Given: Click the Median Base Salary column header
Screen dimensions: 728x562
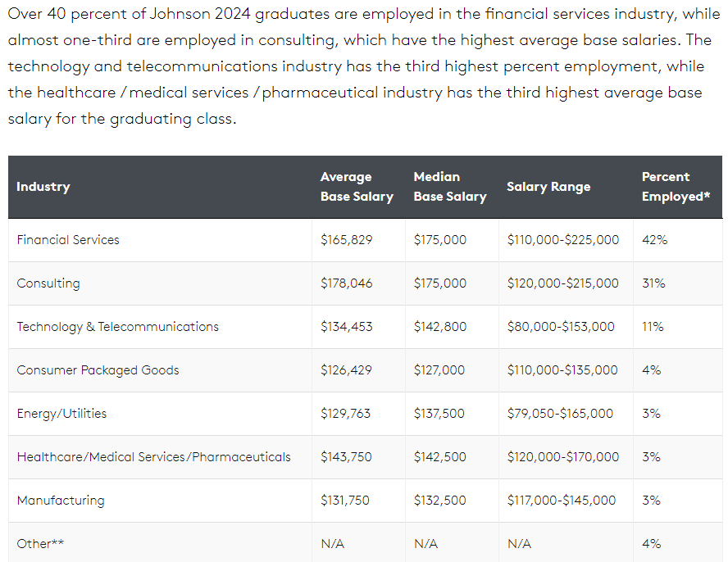Looking at the screenshot, I should click(x=450, y=187).
